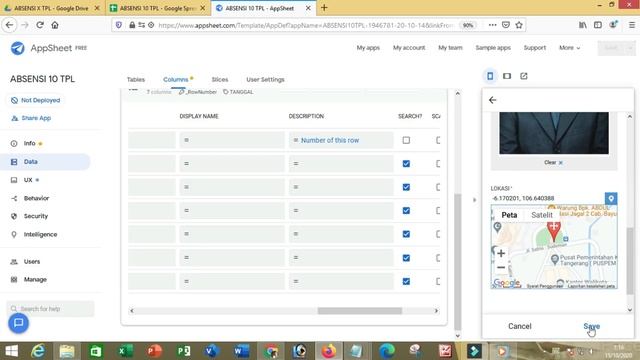
Task: Switch map to Satelit view
Action: [542, 215]
